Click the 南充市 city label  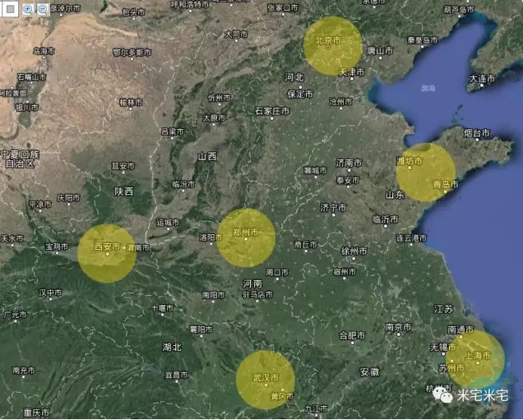(24, 370)
